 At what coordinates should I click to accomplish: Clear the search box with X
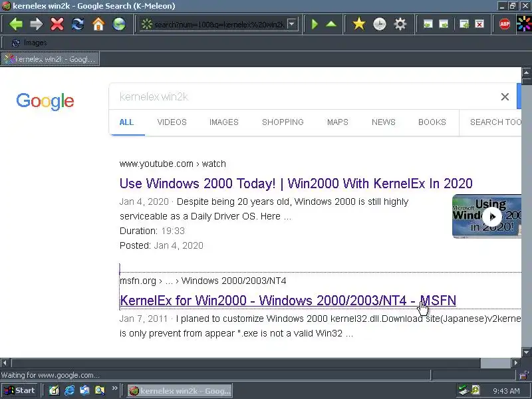click(505, 96)
